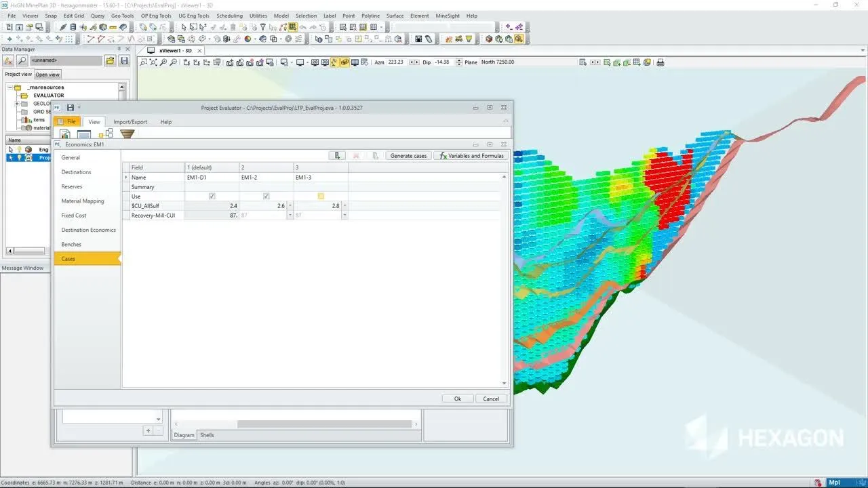The height and width of the screenshot is (488, 868).
Task: Collapse the _msresources tree folder
Action: tap(10, 87)
